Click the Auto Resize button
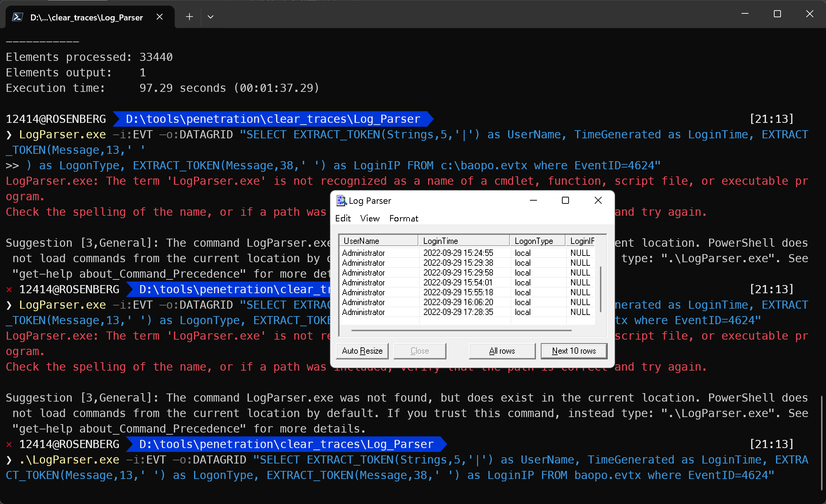The image size is (826, 504). [362, 351]
